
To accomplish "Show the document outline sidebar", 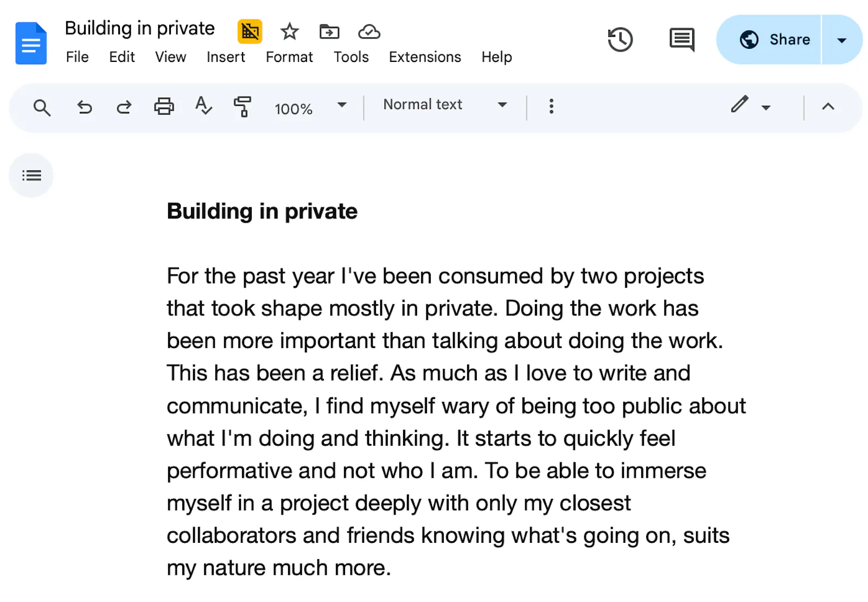I will (31, 175).
